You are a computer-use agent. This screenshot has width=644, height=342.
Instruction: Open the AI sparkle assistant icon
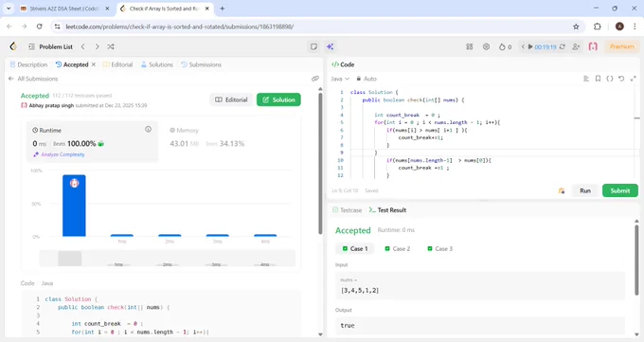330,46
